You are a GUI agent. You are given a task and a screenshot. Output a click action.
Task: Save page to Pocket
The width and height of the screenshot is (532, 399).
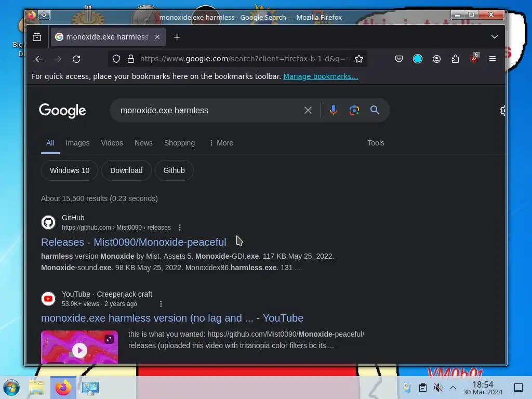coord(399,59)
